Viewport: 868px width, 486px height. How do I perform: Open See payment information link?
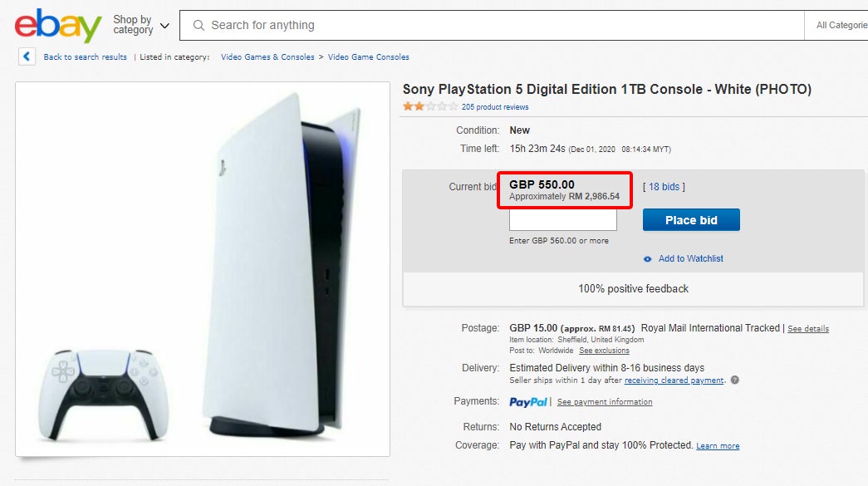coord(604,402)
